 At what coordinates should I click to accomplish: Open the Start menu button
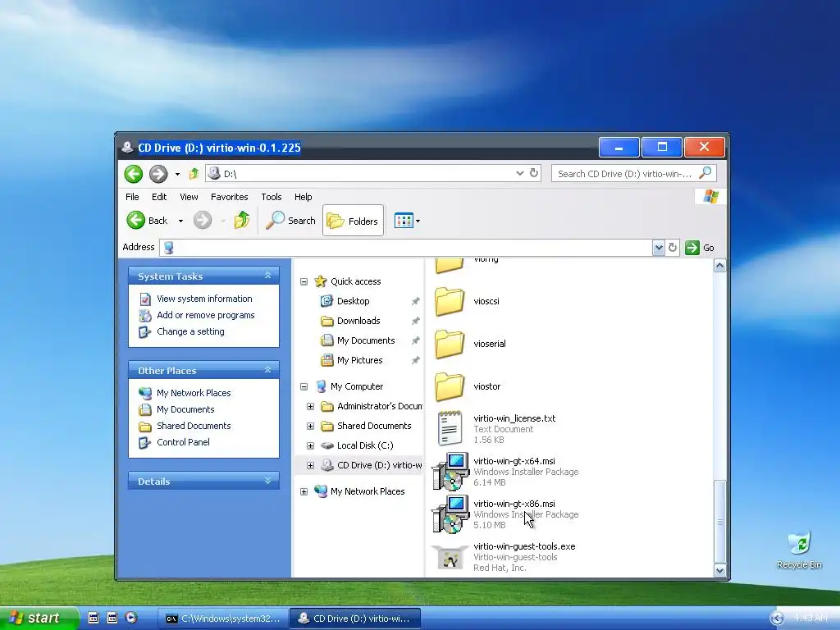[39, 618]
